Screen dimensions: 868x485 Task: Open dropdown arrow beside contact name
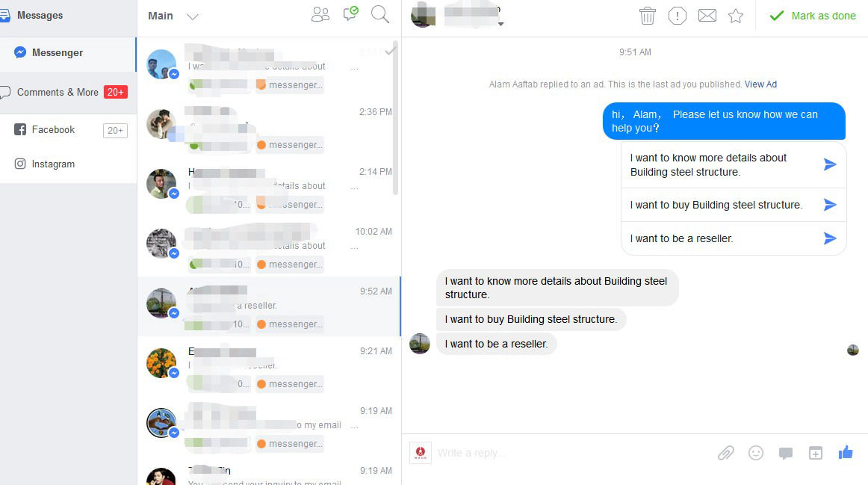[501, 25]
